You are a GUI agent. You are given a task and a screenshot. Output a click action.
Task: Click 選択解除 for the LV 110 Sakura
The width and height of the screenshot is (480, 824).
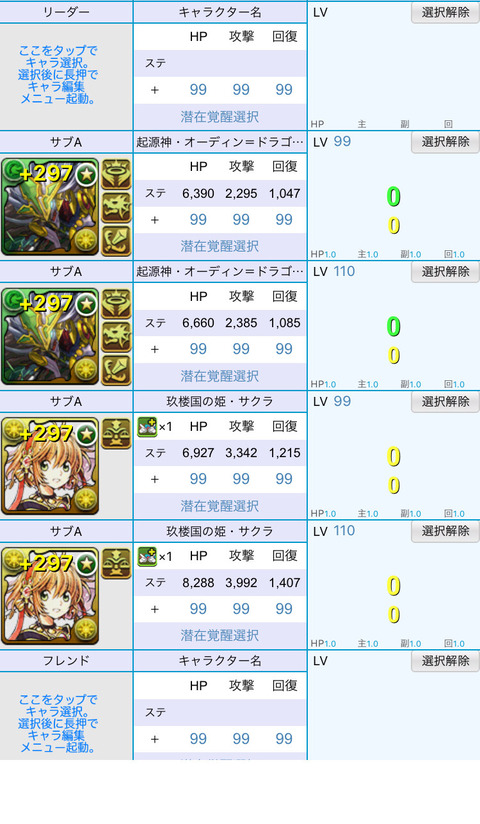pos(445,531)
